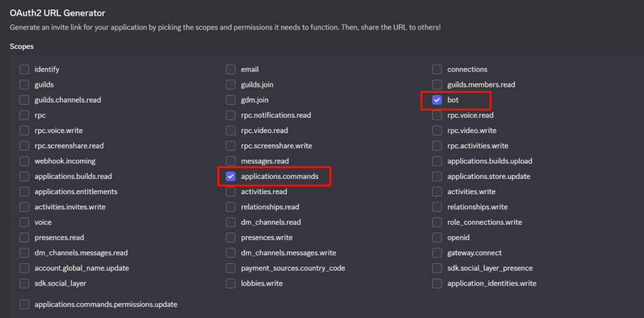Uncheck the applications.commands scope checkbox
The width and height of the screenshot is (644, 318).
[x=231, y=177]
